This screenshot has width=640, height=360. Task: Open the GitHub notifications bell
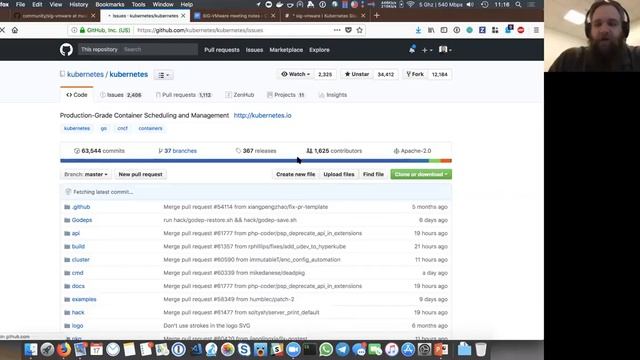[x=412, y=49]
